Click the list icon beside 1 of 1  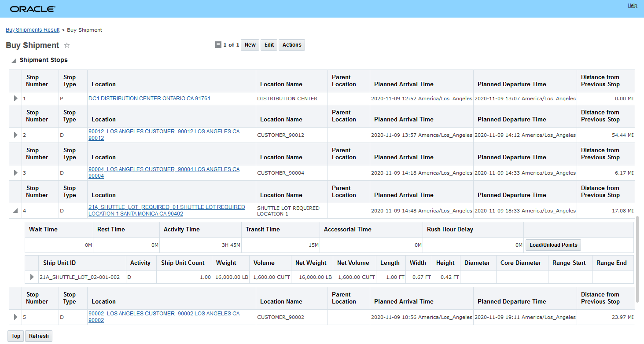(x=218, y=45)
